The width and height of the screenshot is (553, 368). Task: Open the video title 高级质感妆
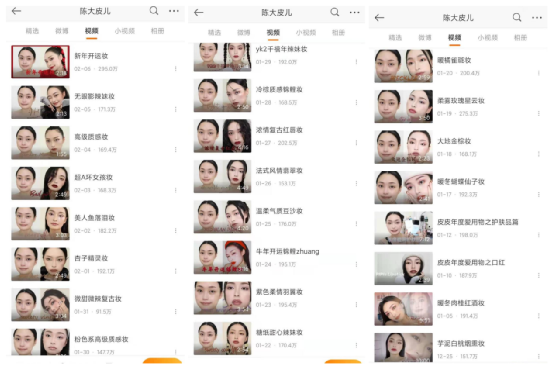(91, 137)
